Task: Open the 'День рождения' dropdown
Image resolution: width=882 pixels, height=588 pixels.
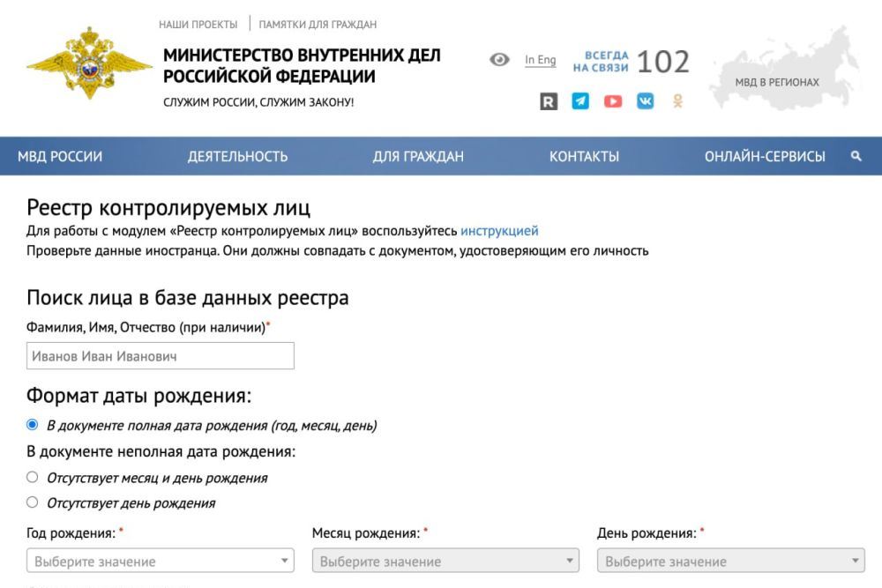Action: [730, 562]
